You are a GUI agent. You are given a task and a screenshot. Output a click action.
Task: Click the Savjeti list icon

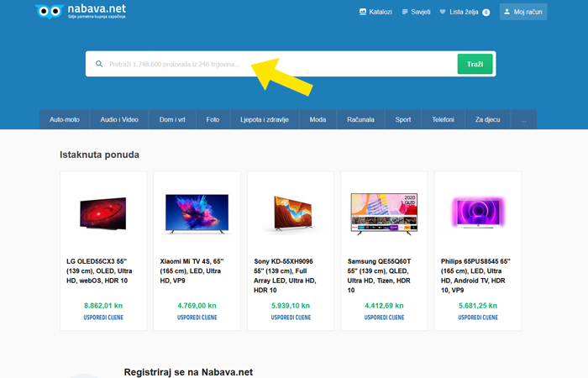point(405,12)
